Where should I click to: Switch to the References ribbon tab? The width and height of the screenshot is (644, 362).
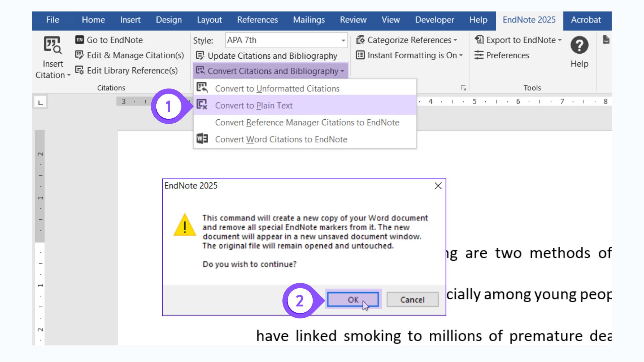pyautogui.click(x=257, y=20)
